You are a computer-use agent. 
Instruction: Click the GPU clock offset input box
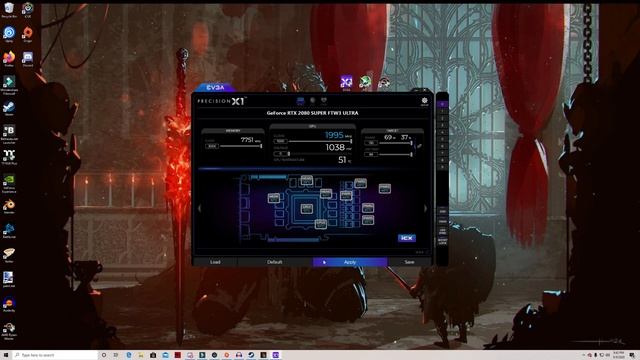pyautogui.click(x=280, y=141)
